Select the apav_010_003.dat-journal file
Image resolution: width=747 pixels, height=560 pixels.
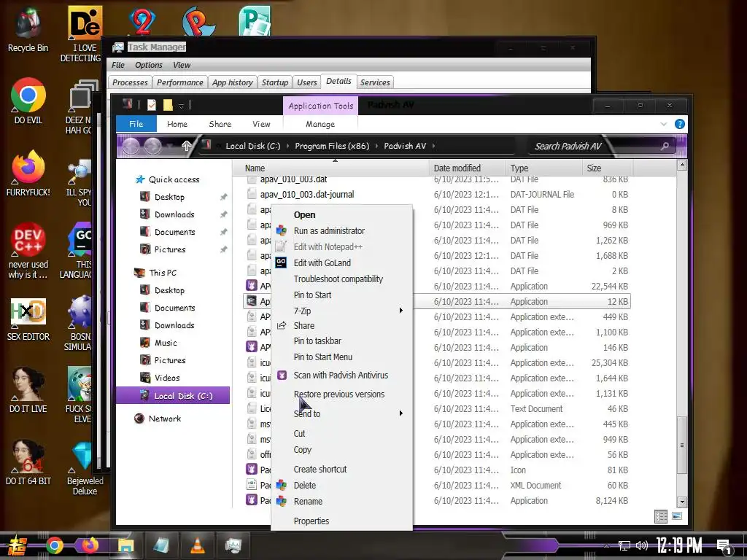coord(307,194)
